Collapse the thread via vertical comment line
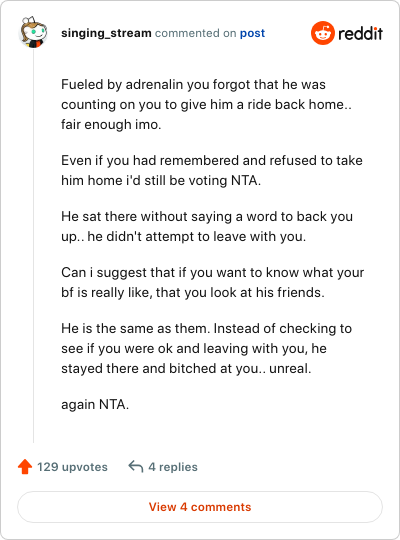Image resolution: width=400 pixels, height=540 pixels. tap(33, 245)
